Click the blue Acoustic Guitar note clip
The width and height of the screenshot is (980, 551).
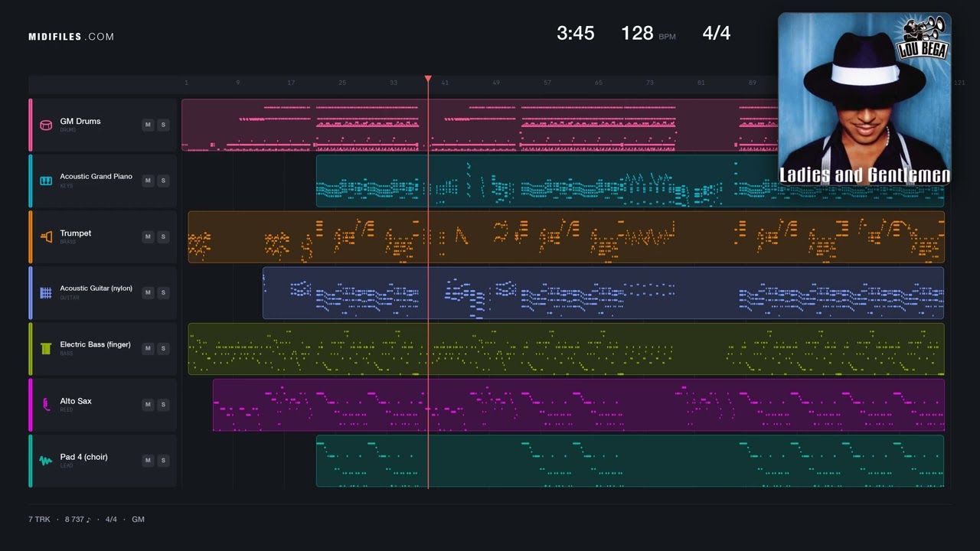603,293
